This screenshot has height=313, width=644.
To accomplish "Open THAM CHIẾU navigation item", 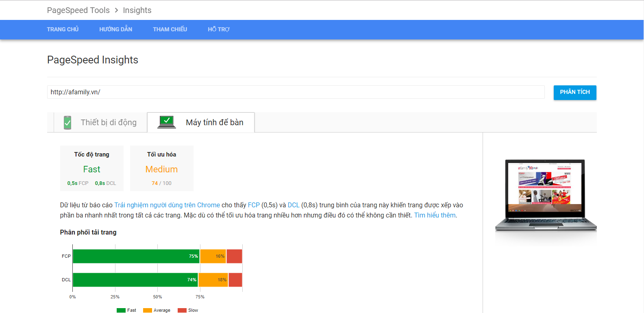I will [170, 29].
